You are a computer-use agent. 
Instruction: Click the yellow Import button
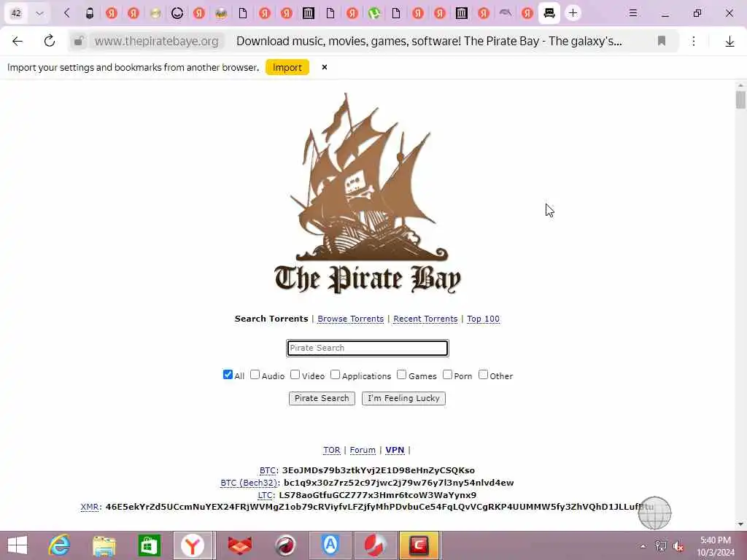pyautogui.click(x=287, y=68)
